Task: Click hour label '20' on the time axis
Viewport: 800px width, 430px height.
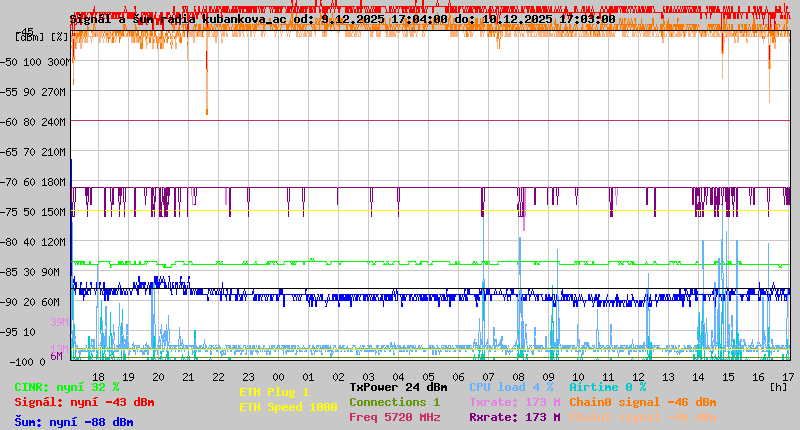Action: pos(159,377)
